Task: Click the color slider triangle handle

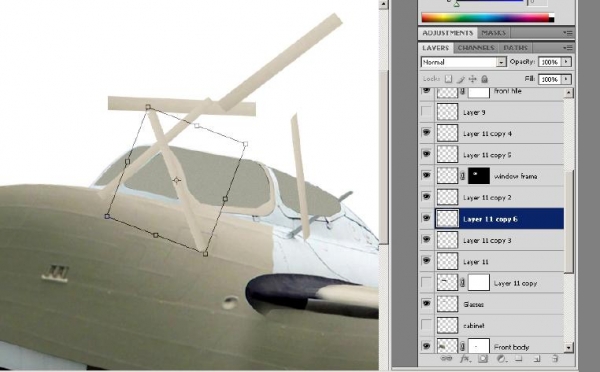Action: (x=457, y=4)
